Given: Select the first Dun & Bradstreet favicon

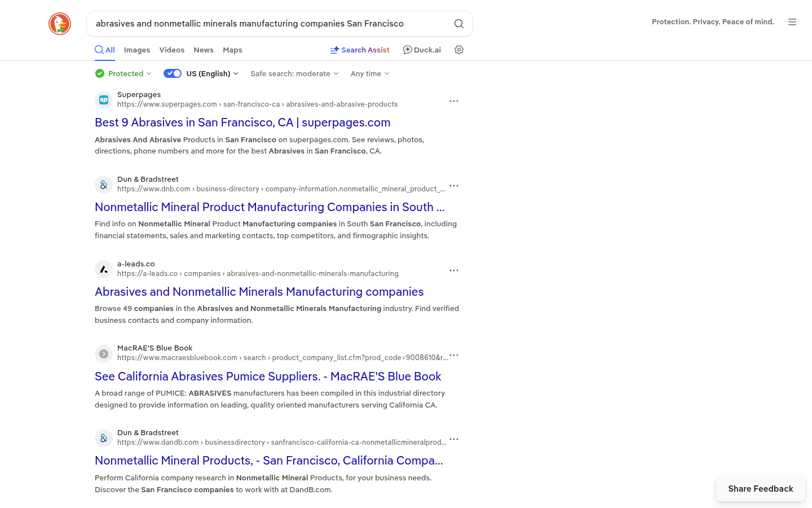Looking at the screenshot, I should [104, 185].
